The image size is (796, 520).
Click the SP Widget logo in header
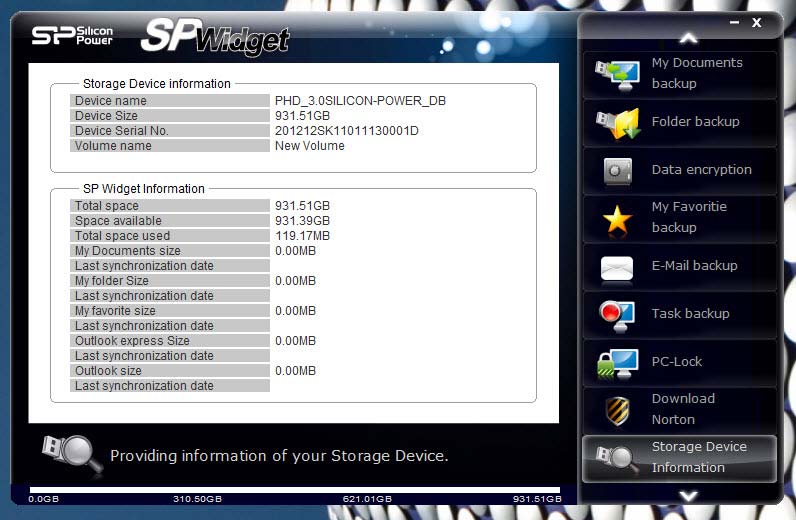click(215, 37)
